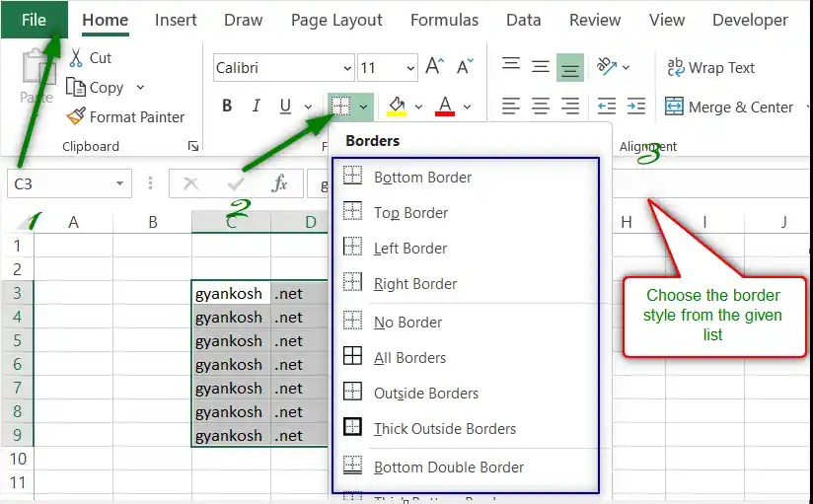This screenshot has width=813, height=504.
Task: Toggle Bold formatting
Action: (227, 106)
